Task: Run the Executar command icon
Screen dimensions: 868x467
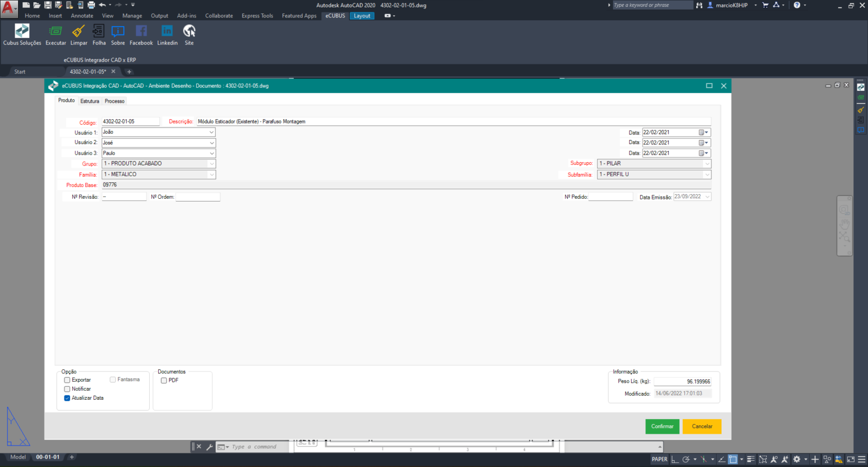Action: coord(55,31)
